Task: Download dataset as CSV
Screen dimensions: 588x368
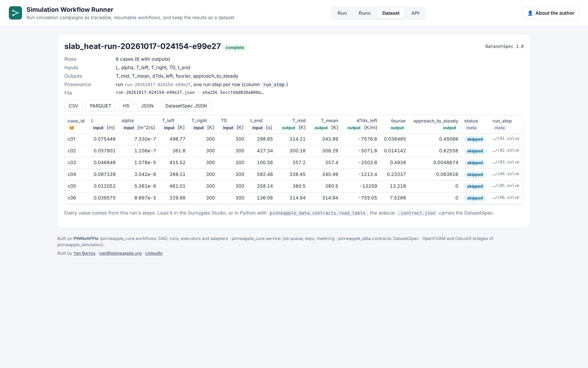Action: pos(73,106)
